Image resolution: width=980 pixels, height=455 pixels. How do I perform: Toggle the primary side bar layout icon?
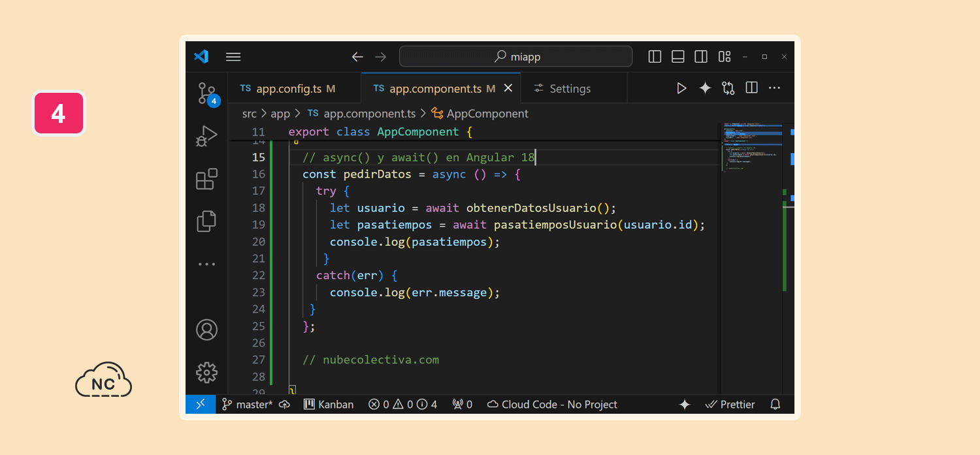655,57
